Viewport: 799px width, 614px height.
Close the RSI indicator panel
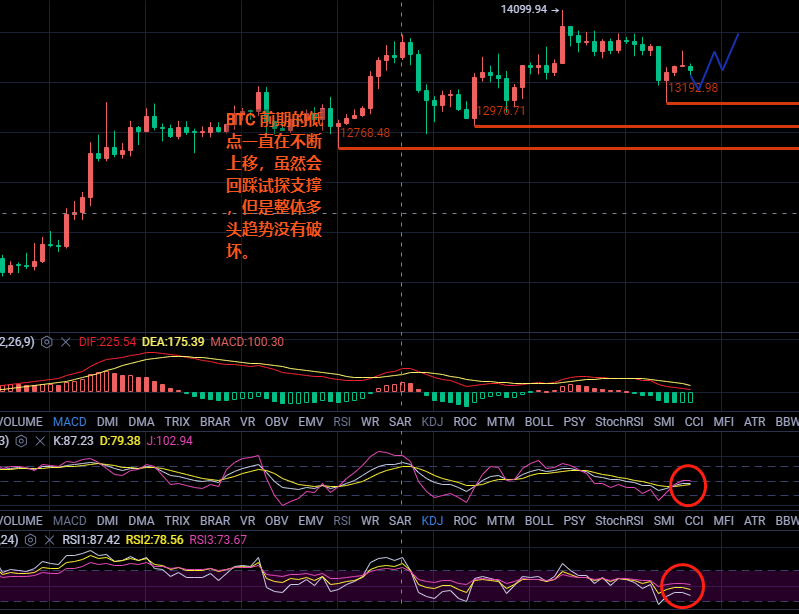coord(49,540)
